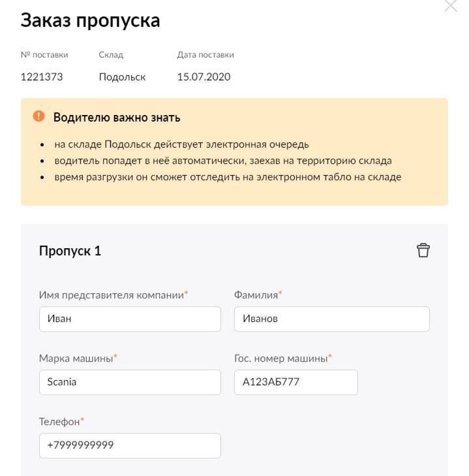Click the электронная очередь notice line

click(x=181, y=144)
